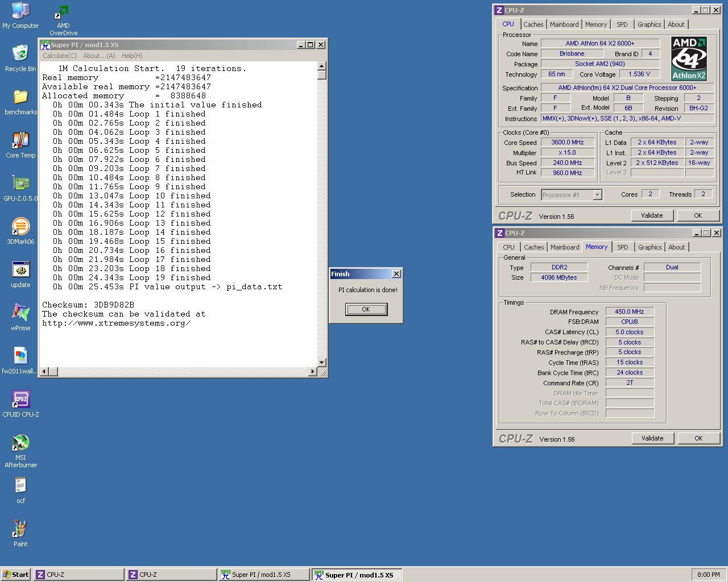The height and width of the screenshot is (582, 728).
Task: Click OK in the Finish dialog
Action: point(366,309)
